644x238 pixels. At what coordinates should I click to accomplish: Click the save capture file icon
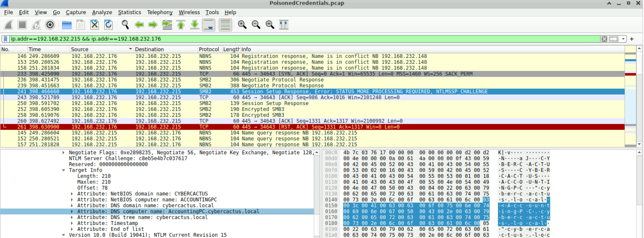coord(81,25)
